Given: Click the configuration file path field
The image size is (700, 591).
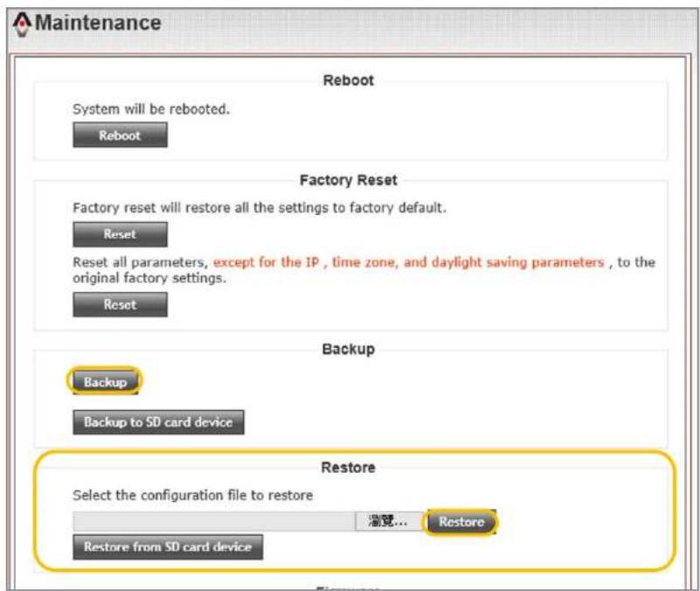Looking at the screenshot, I should [x=214, y=521].
